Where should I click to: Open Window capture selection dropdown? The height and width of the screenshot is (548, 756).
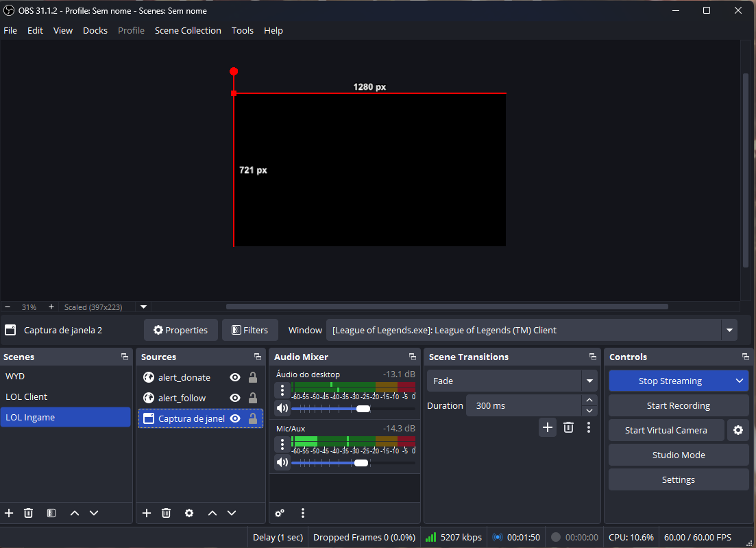tap(532, 330)
